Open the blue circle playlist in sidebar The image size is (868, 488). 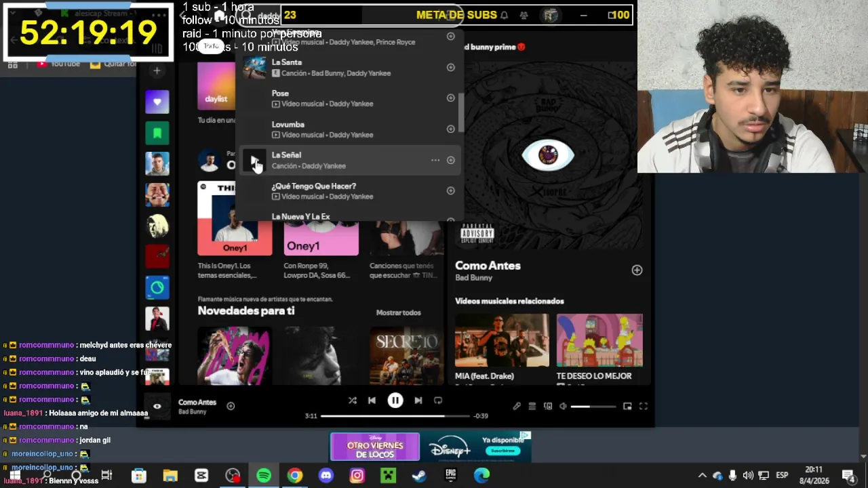click(157, 287)
